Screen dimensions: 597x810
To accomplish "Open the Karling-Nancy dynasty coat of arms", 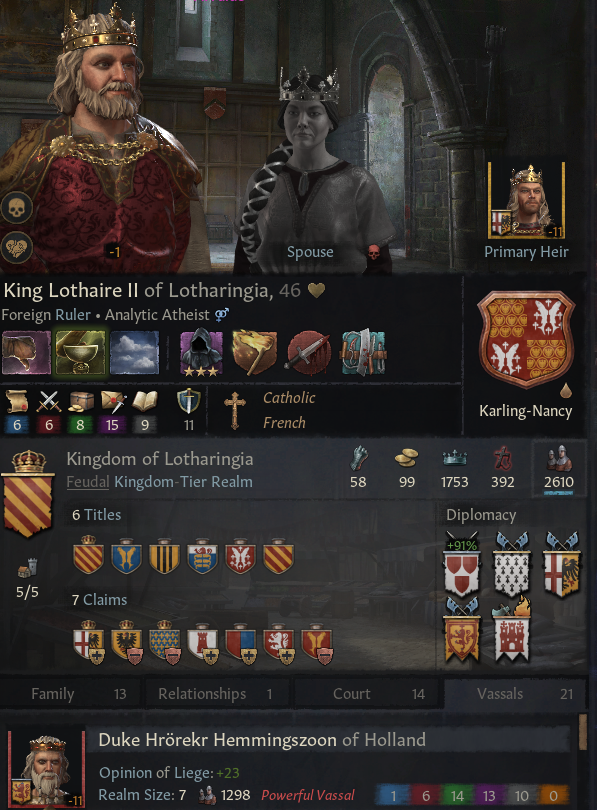I will (x=526, y=339).
